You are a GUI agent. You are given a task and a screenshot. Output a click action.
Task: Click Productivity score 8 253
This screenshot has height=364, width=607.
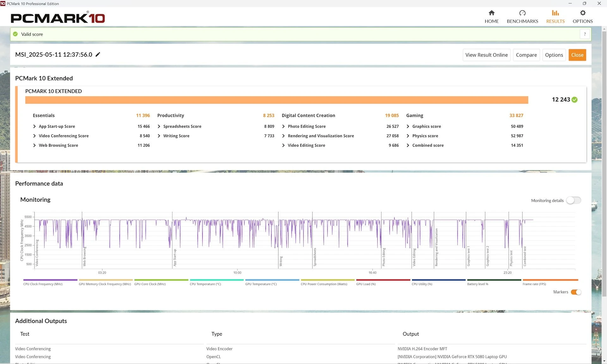[269, 115]
